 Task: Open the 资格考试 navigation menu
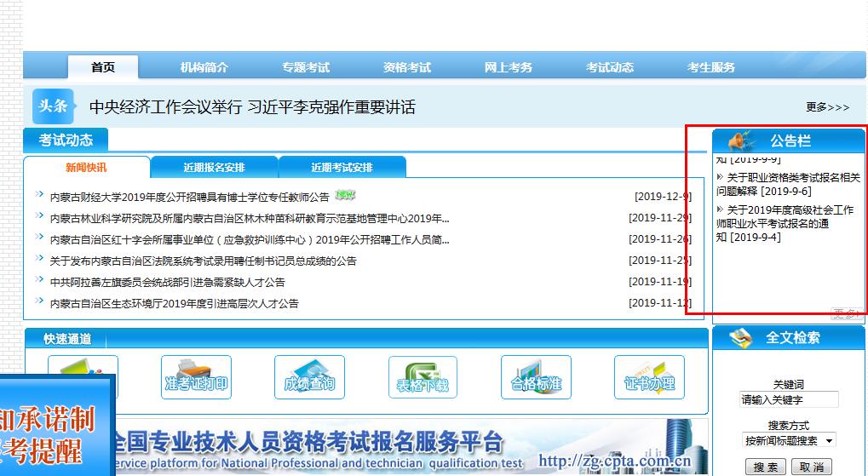click(x=407, y=67)
